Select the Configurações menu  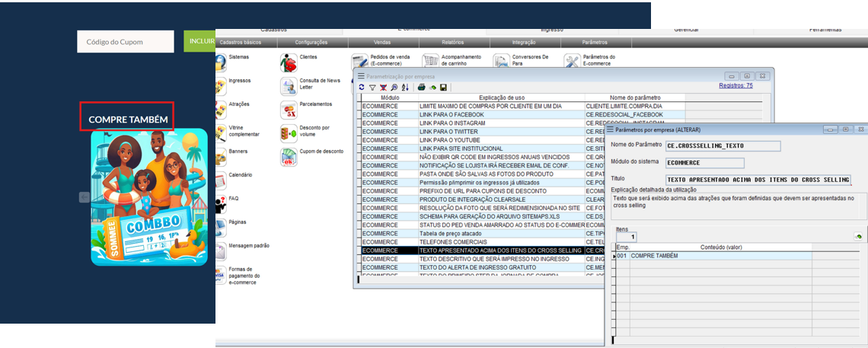[311, 43]
